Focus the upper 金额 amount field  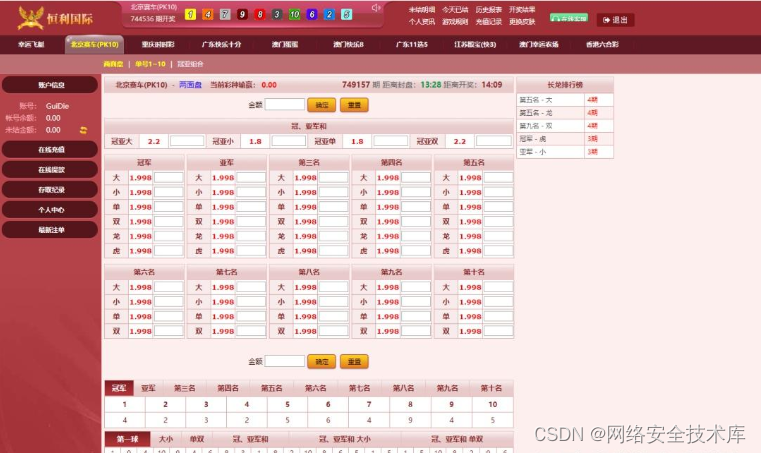click(285, 104)
